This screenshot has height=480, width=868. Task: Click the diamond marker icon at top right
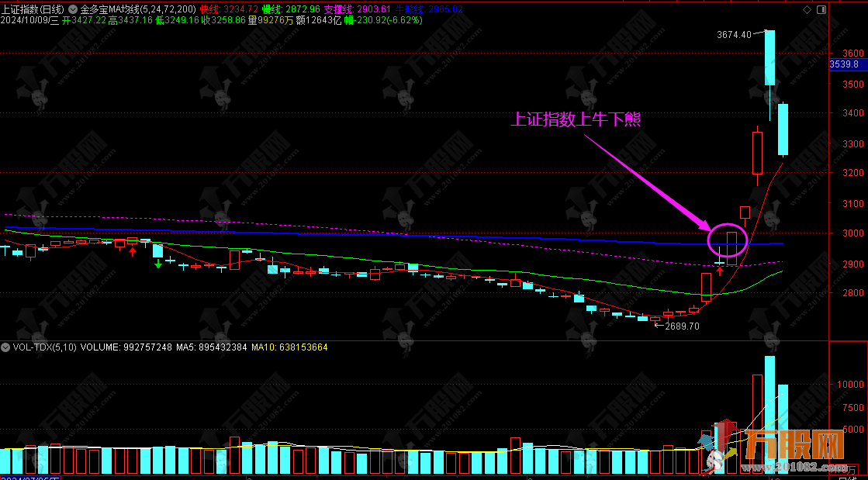(806, 9)
